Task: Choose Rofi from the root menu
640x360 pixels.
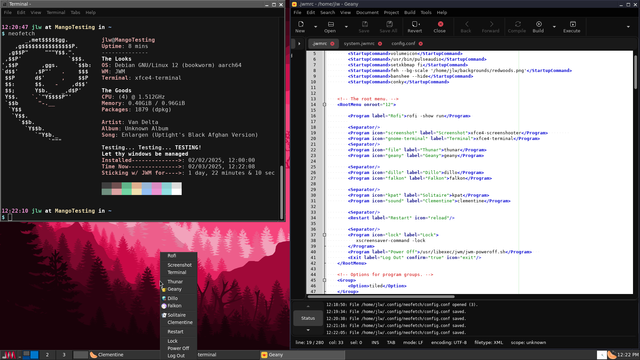Action: (179, 256)
